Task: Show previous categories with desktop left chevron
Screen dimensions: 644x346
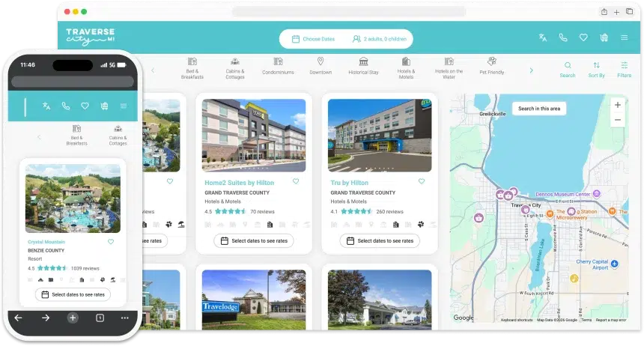Action: tap(153, 70)
